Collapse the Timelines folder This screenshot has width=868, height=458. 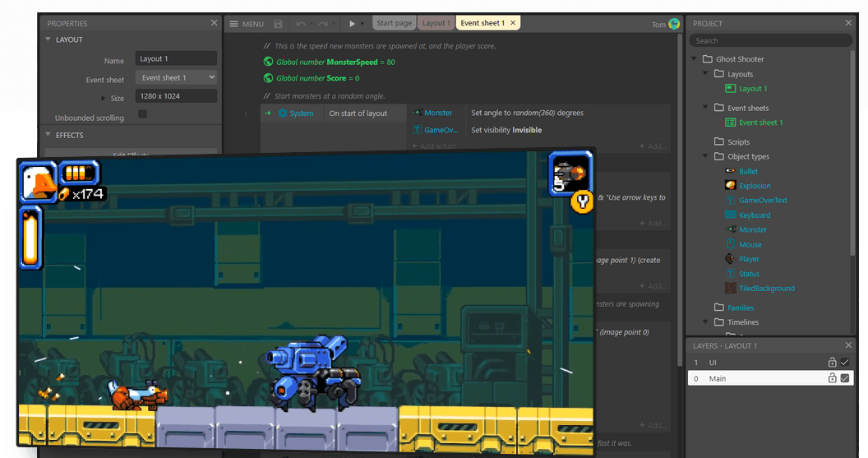(x=705, y=322)
